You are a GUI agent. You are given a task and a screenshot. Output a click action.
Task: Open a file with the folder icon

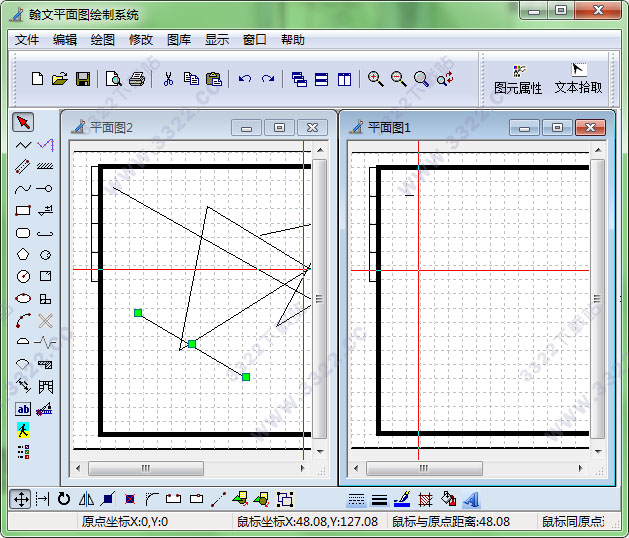pyautogui.click(x=60, y=79)
